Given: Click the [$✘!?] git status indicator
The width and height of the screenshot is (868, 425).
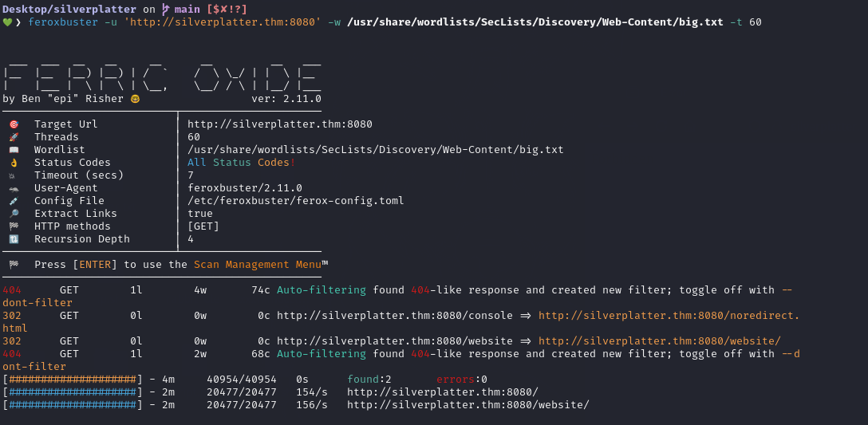Looking at the screenshot, I should pos(227,10).
